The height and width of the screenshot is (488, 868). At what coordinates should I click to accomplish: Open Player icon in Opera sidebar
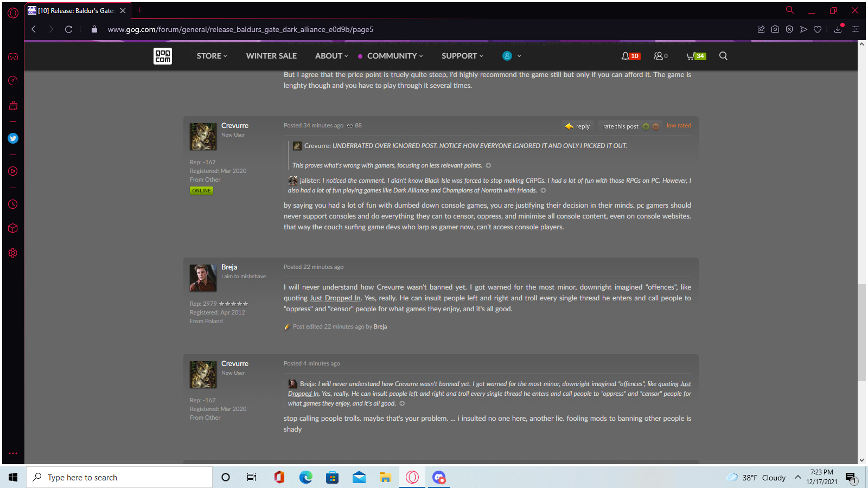[13, 171]
